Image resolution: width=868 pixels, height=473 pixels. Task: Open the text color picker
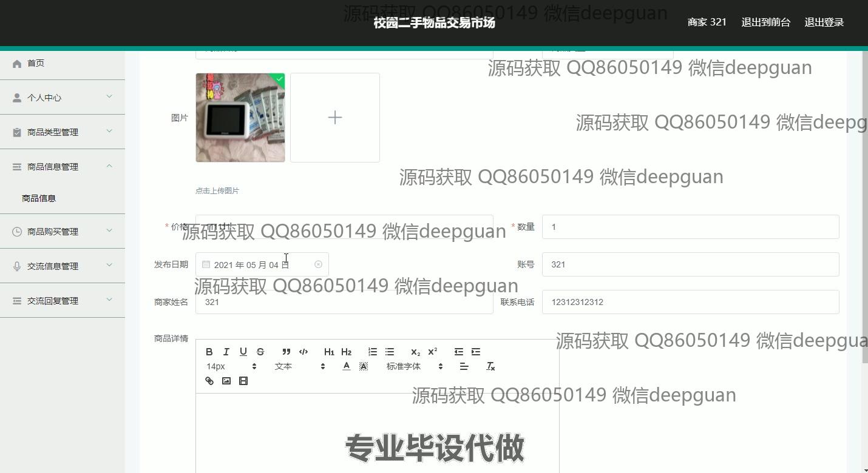pos(346,366)
